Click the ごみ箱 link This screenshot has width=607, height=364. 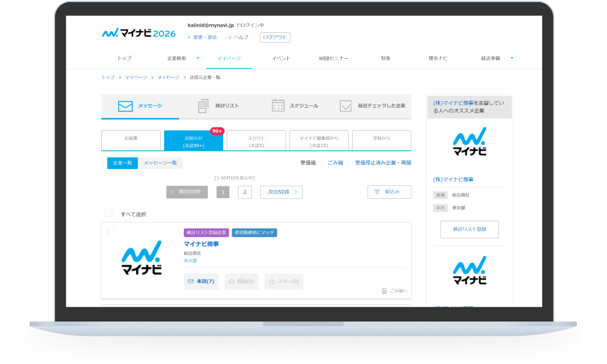[x=335, y=163]
